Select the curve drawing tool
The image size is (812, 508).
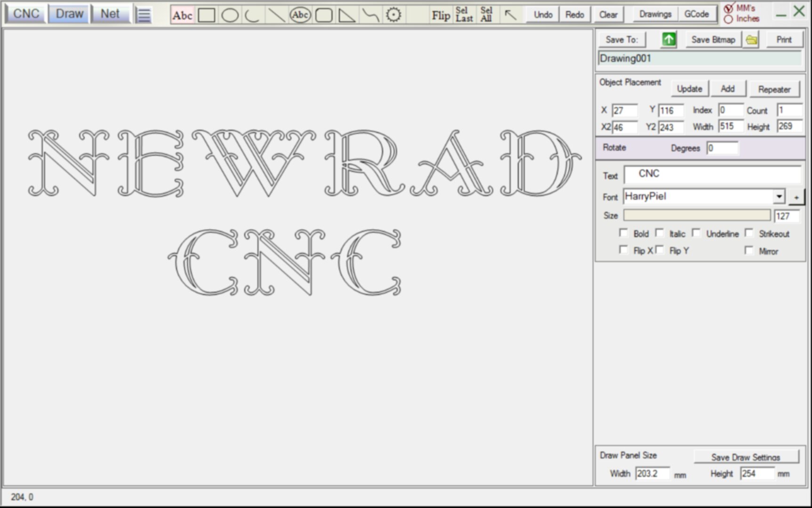point(370,16)
